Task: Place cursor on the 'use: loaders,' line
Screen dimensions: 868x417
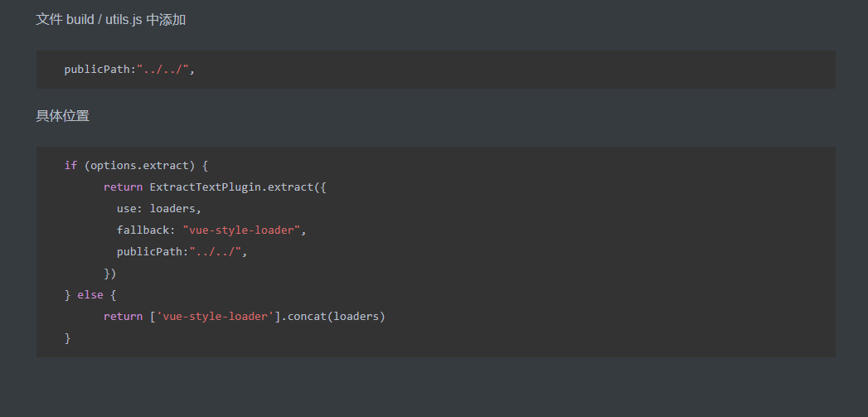Action: (x=158, y=209)
